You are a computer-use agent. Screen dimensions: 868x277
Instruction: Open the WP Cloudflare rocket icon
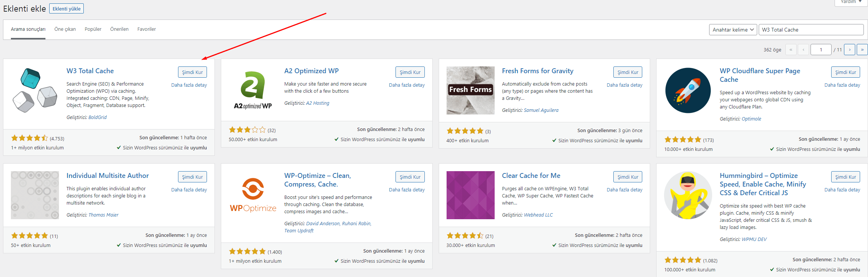pos(688,90)
